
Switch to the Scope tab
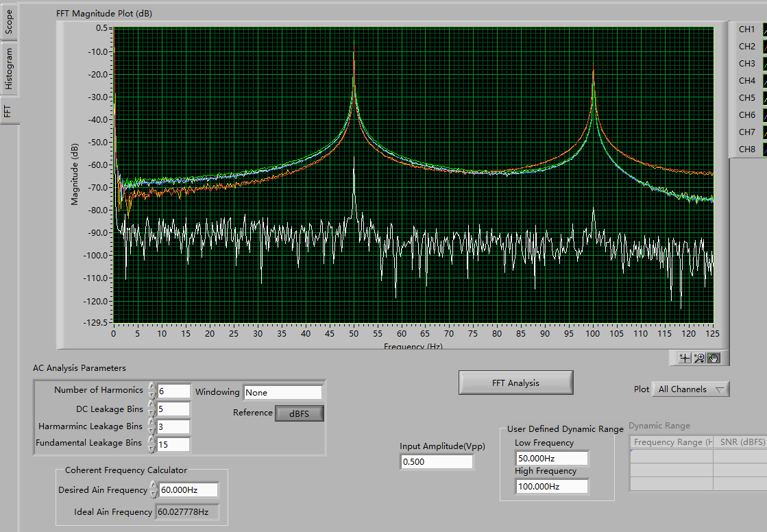pyautogui.click(x=9, y=21)
